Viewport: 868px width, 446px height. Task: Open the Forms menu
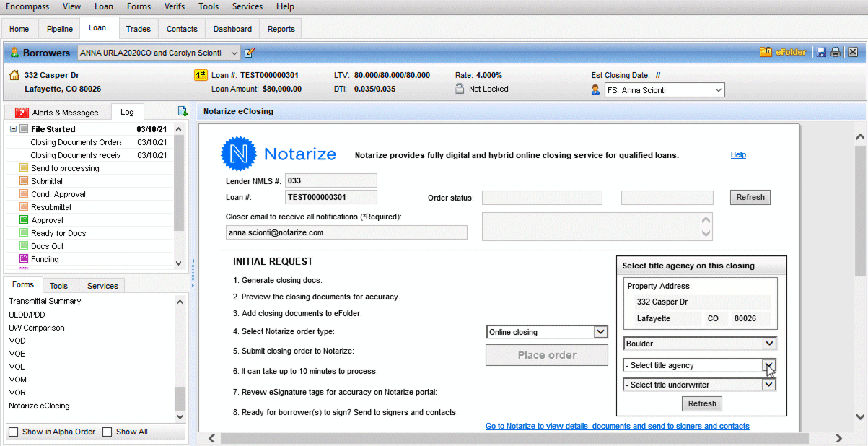(x=139, y=6)
